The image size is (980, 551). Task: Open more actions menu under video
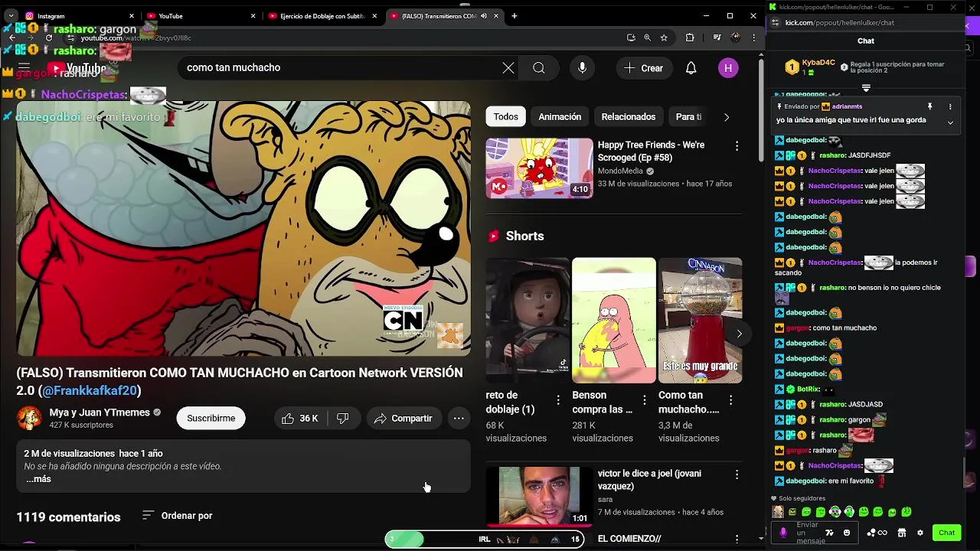(459, 418)
